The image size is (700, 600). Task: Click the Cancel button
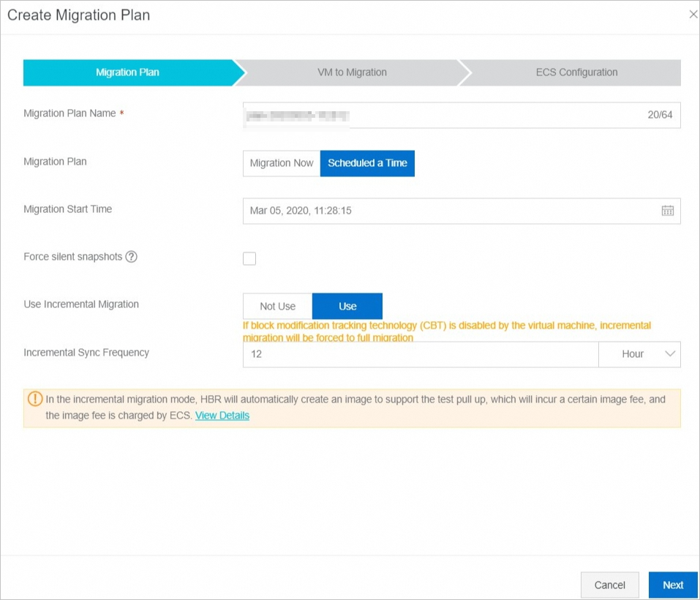[610, 585]
